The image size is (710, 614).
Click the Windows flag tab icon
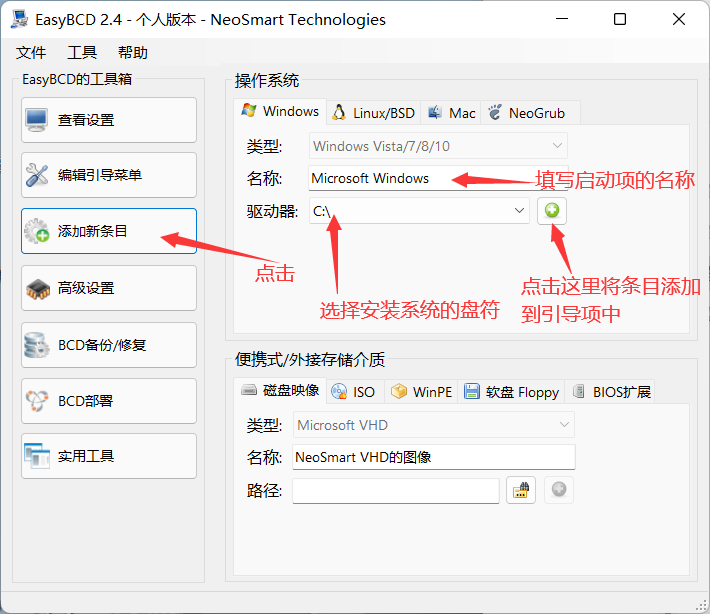[249, 110]
